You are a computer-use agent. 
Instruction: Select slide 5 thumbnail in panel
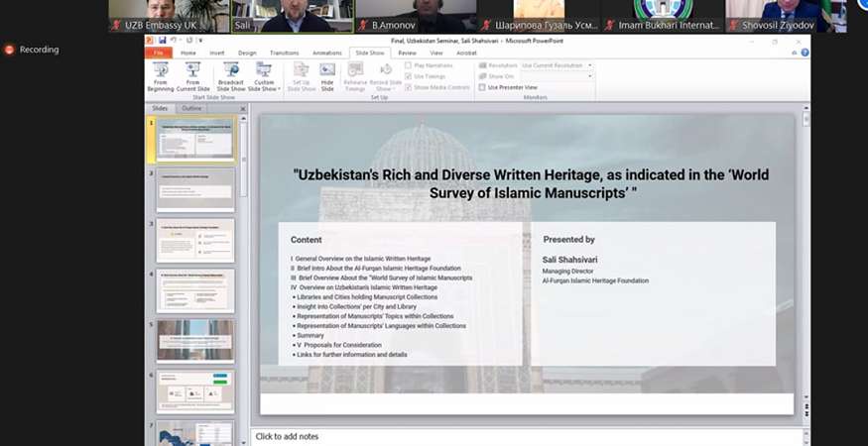(x=195, y=340)
